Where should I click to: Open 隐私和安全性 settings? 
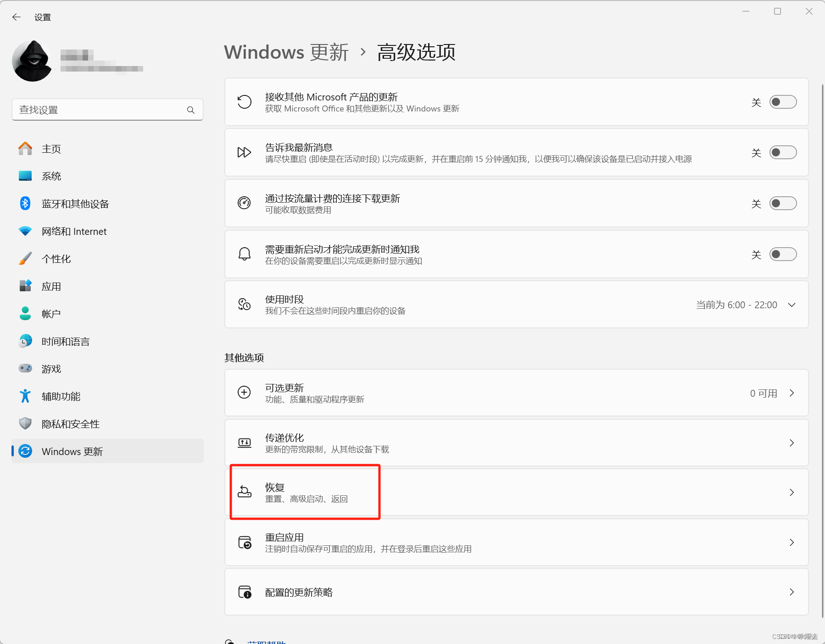click(107, 424)
